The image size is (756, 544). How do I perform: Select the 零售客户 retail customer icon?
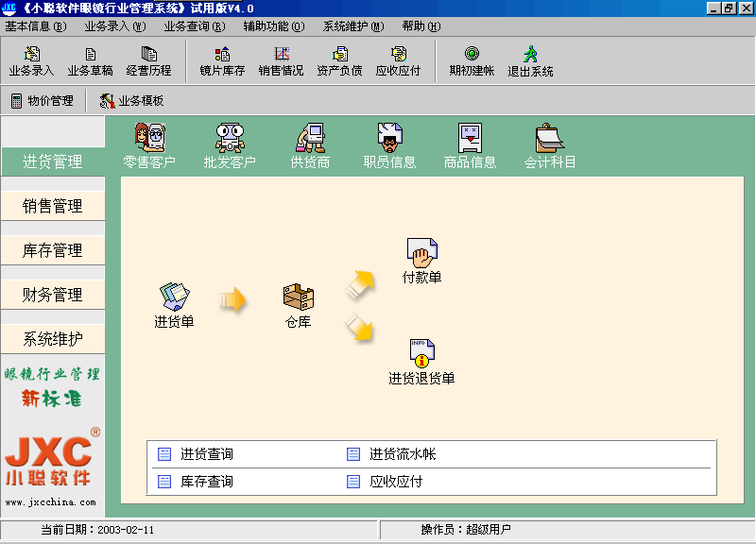tap(149, 139)
